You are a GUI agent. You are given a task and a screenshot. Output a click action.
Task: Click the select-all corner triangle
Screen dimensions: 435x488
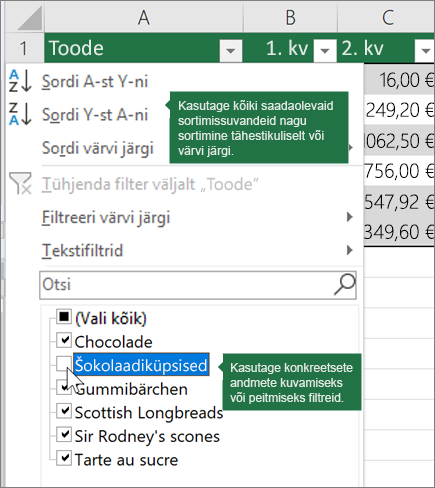pos(30,18)
